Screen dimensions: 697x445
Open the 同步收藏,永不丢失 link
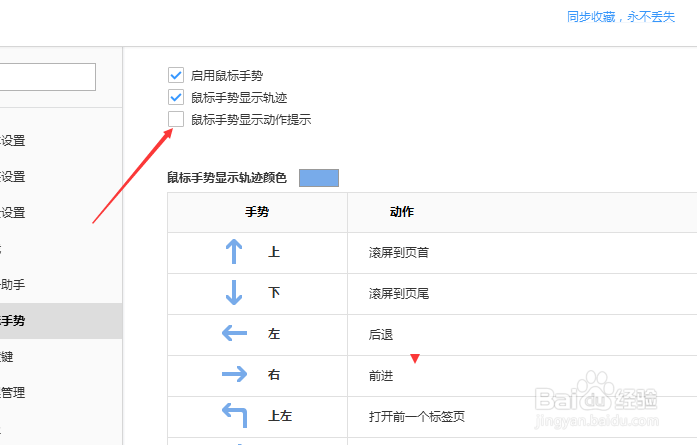(x=621, y=17)
